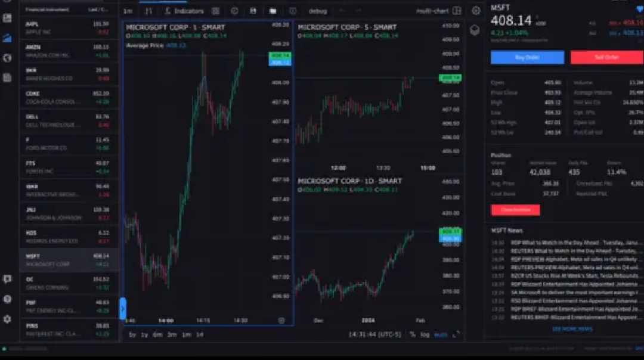Viewport: 644px width, 360px height.
Task: Click the Sell Order button
Action: 607,57
